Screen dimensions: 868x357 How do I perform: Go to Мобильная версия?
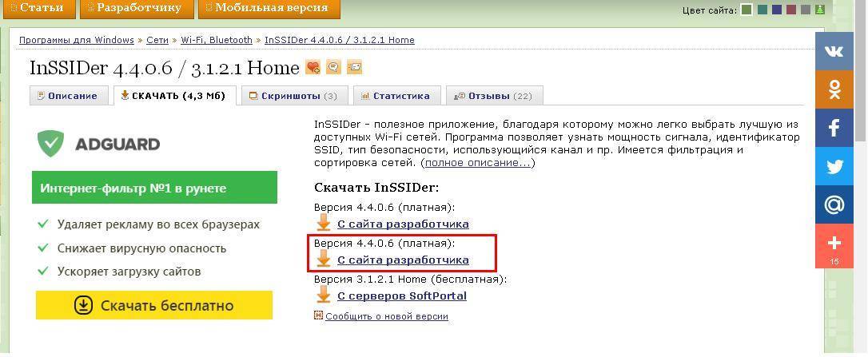tap(269, 8)
